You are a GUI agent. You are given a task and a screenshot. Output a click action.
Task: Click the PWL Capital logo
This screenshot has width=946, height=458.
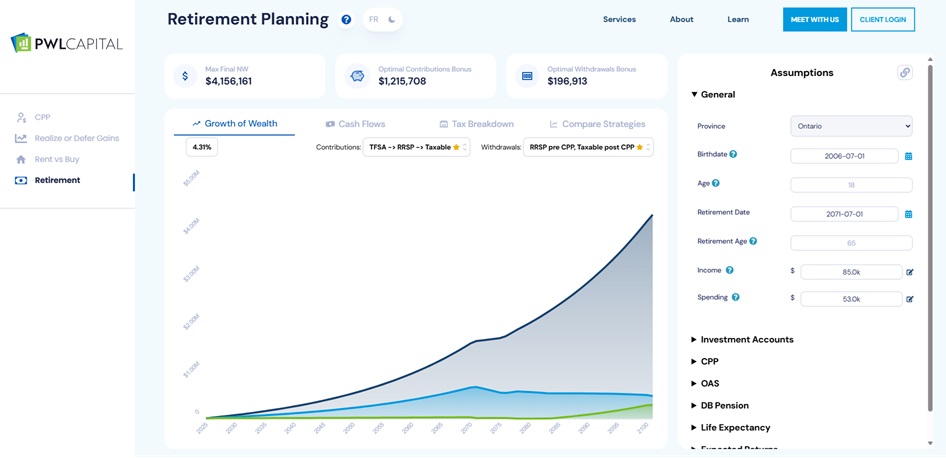pos(67,43)
